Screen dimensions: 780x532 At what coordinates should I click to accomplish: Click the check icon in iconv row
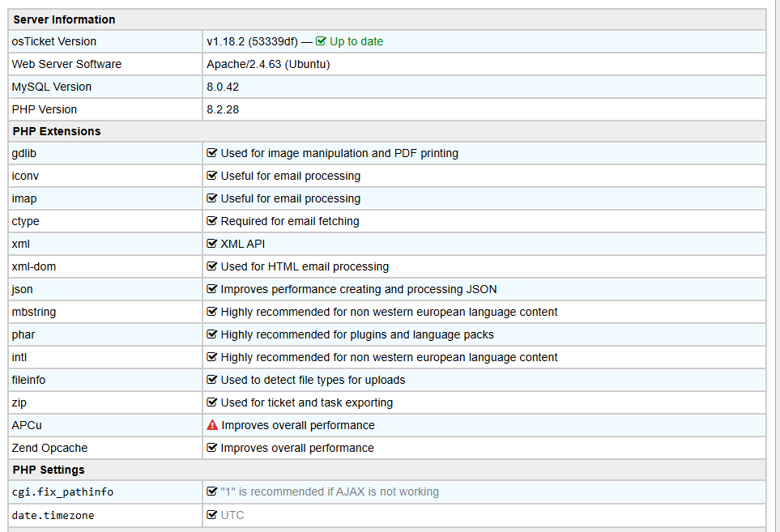pos(212,176)
